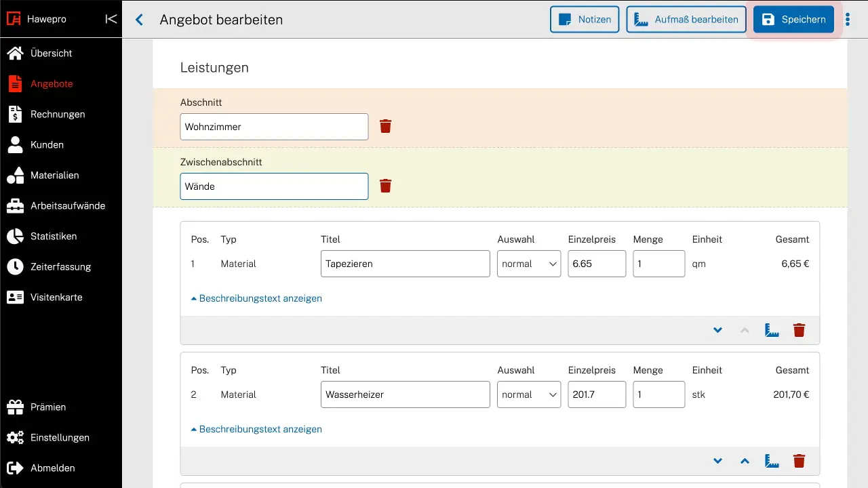Go back using the left chevron

[x=139, y=20]
